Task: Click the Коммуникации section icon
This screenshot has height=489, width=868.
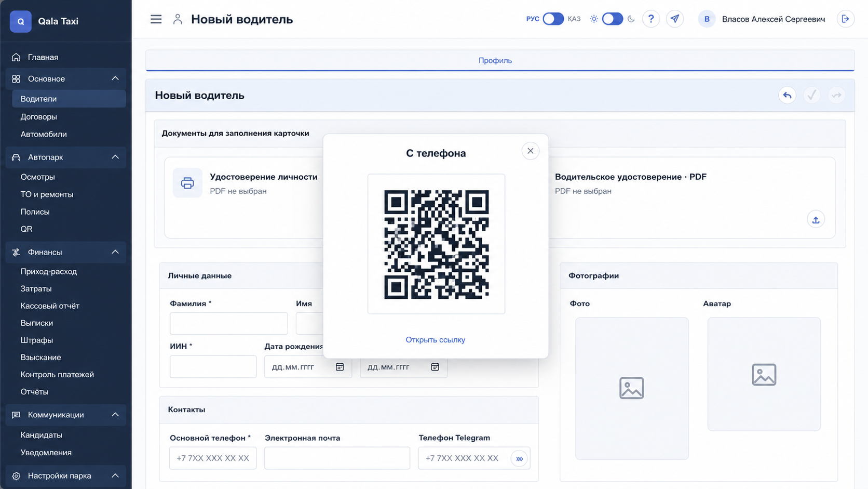Action: click(16, 415)
